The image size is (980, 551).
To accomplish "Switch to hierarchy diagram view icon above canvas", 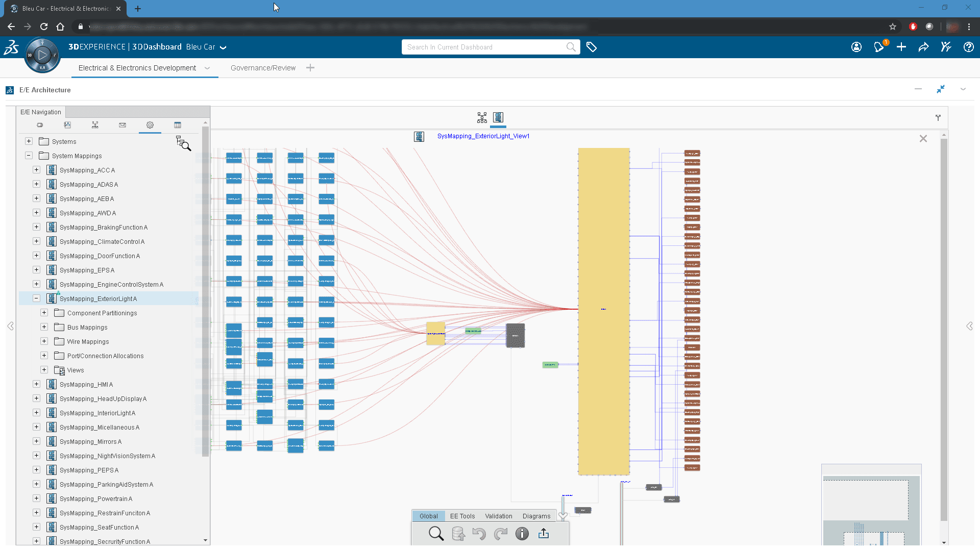I will pos(482,118).
